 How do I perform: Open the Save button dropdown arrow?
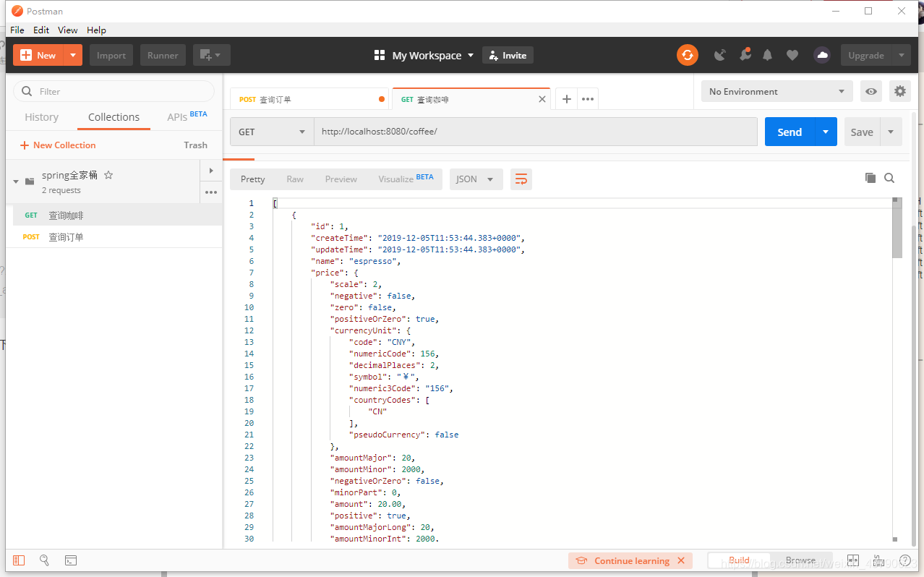(891, 132)
